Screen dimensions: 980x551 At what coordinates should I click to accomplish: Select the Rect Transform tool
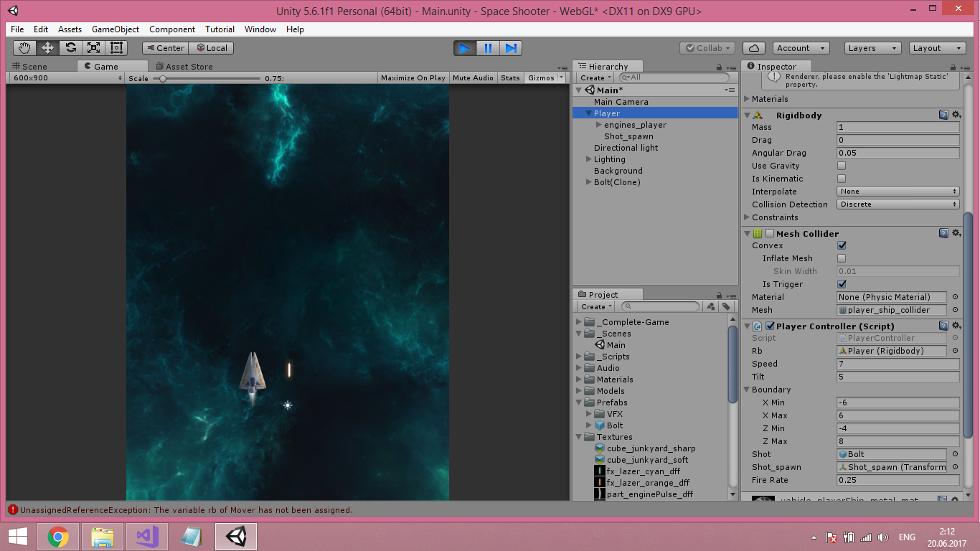(x=116, y=48)
